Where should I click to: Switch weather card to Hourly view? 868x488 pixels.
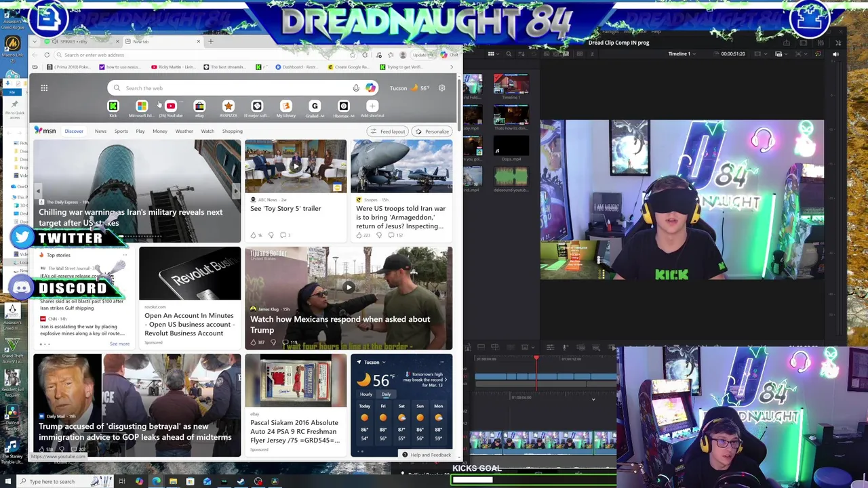(366, 394)
